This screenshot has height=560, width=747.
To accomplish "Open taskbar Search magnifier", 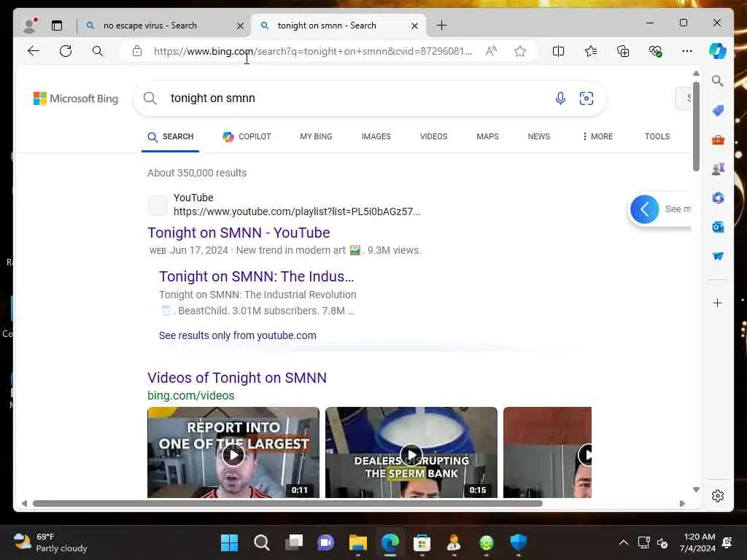I will coord(262,542).
